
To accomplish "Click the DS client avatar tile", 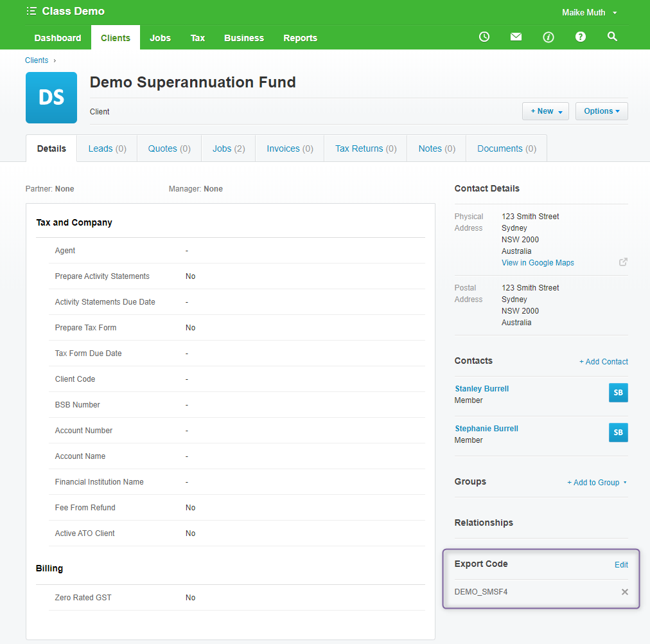I will click(51, 97).
